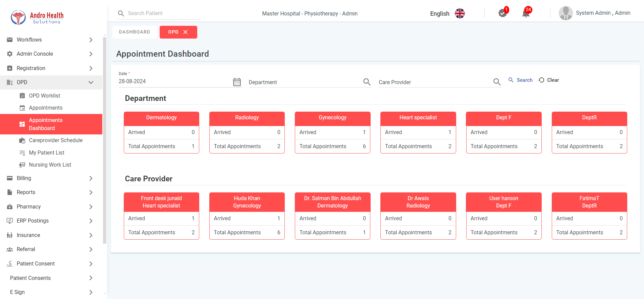The width and height of the screenshot is (644, 299).
Task: Switch to the Dashboard tab
Action: pos(135,32)
